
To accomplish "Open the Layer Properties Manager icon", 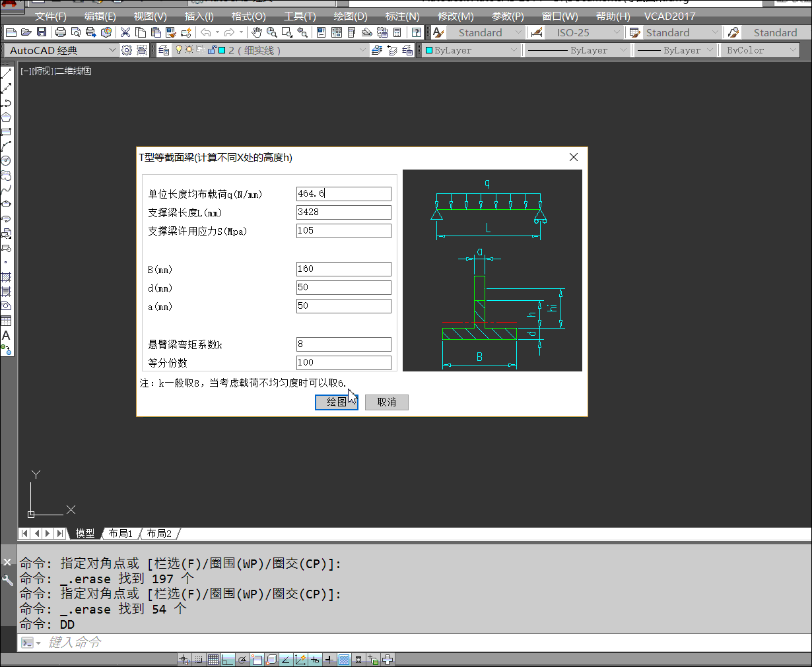I will [x=164, y=50].
